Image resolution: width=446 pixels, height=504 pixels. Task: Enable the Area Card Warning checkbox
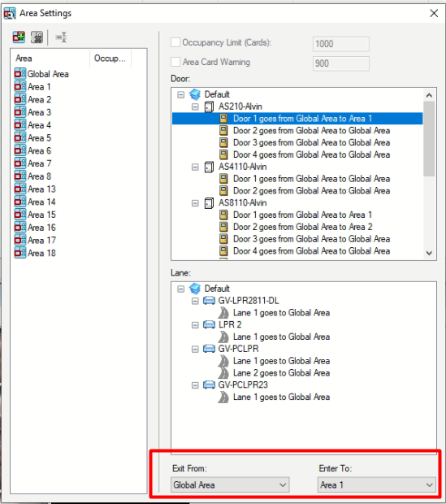click(x=175, y=62)
